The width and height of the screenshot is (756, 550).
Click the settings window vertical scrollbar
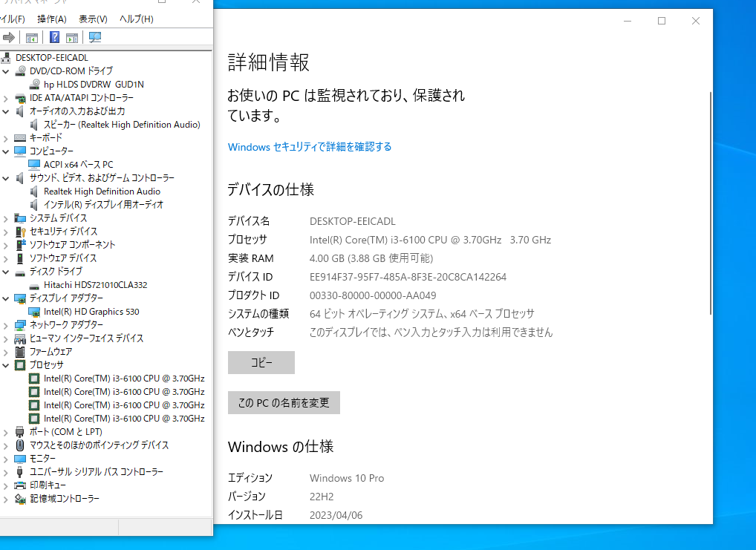click(x=710, y=203)
